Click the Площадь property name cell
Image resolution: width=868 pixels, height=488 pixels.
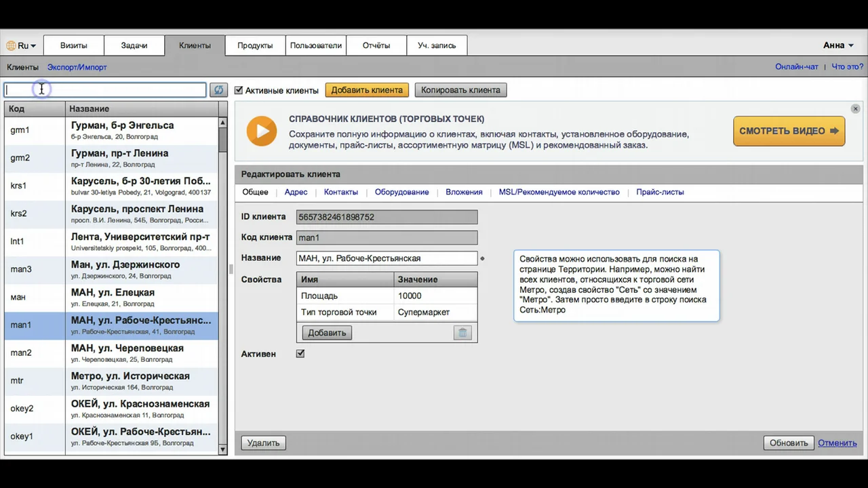coord(345,296)
